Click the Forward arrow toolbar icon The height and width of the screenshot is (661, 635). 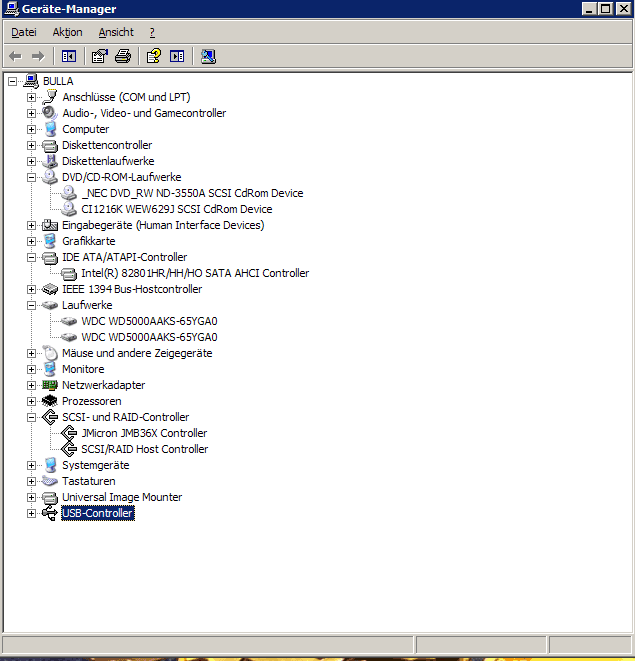[38, 56]
